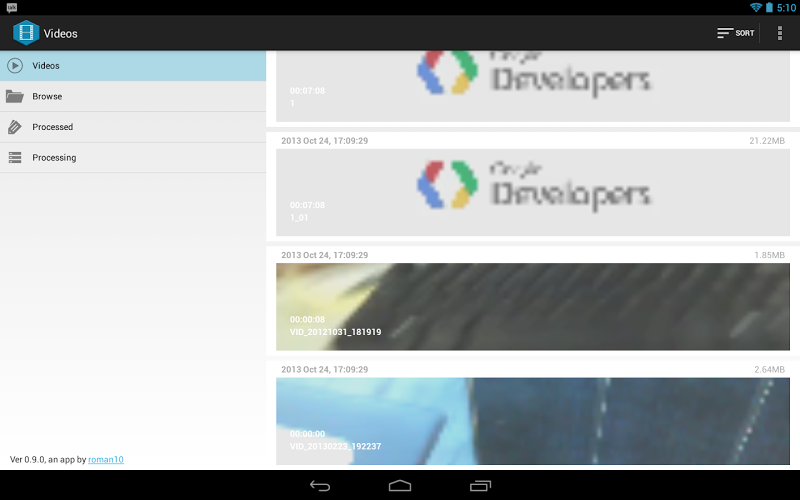Open the roman10 author link

click(x=106, y=460)
